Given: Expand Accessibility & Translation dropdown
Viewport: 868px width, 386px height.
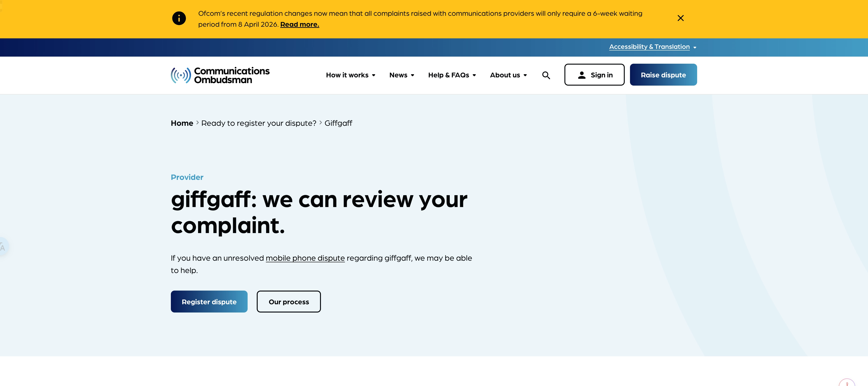Looking at the screenshot, I should coord(653,47).
